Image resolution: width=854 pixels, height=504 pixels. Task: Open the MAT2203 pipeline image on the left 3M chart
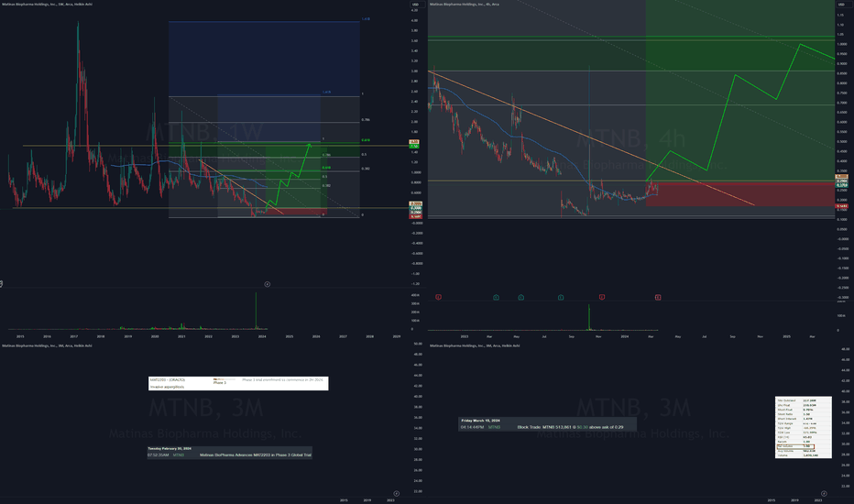tap(238, 383)
